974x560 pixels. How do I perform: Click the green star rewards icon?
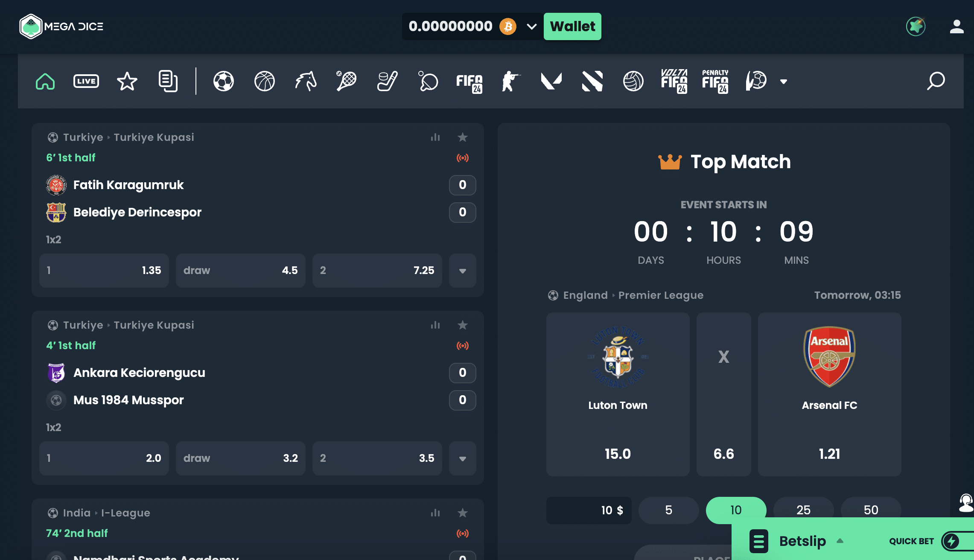coord(916,26)
